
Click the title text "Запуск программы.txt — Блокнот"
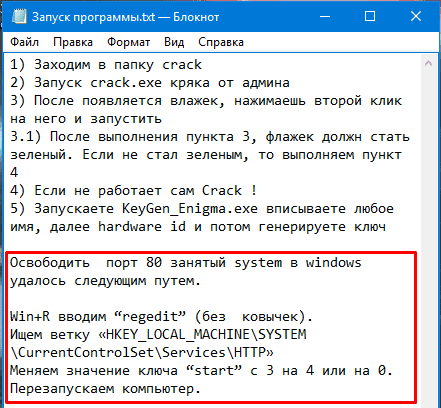[125, 17]
